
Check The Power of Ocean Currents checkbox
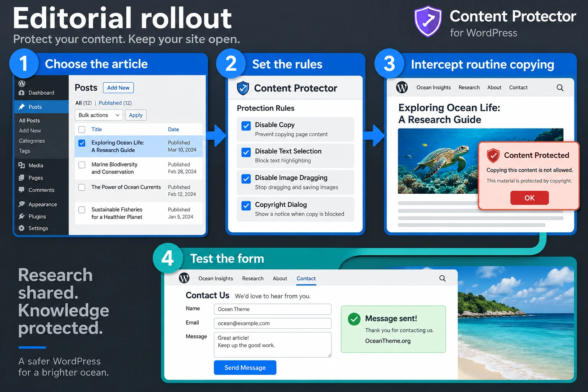82,187
